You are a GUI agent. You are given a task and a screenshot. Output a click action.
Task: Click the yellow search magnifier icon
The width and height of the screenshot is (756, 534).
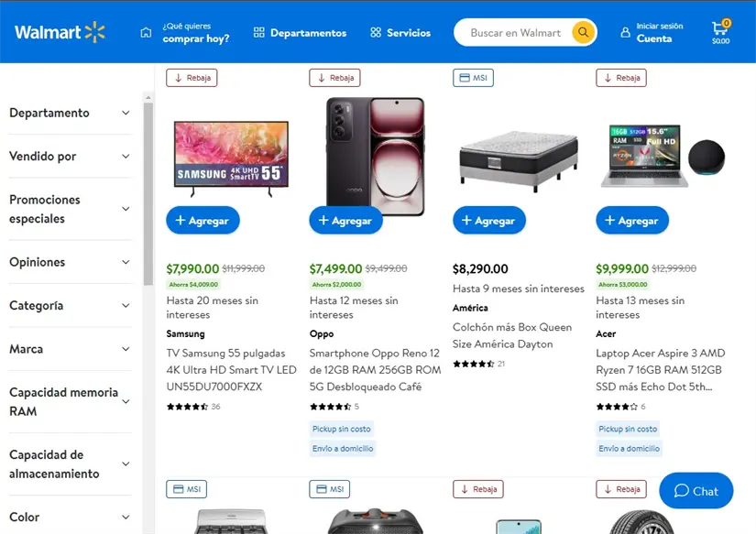click(x=583, y=33)
